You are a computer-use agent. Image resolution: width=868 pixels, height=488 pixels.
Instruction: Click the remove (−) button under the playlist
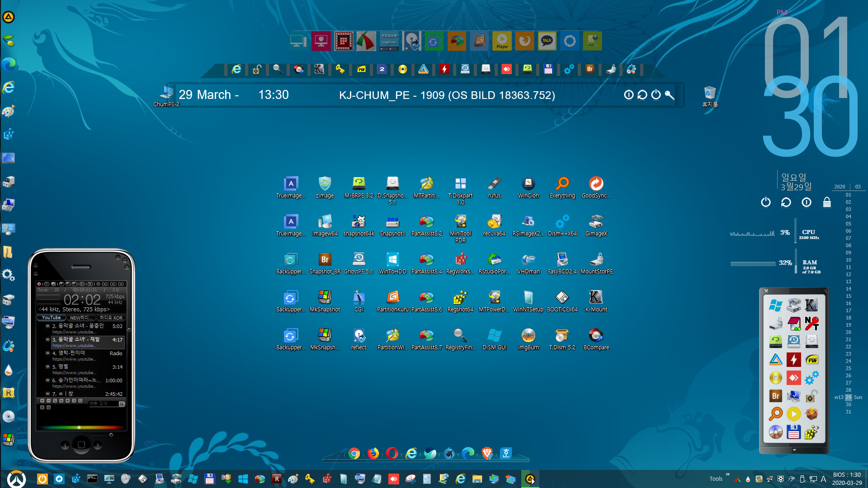click(x=48, y=401)
